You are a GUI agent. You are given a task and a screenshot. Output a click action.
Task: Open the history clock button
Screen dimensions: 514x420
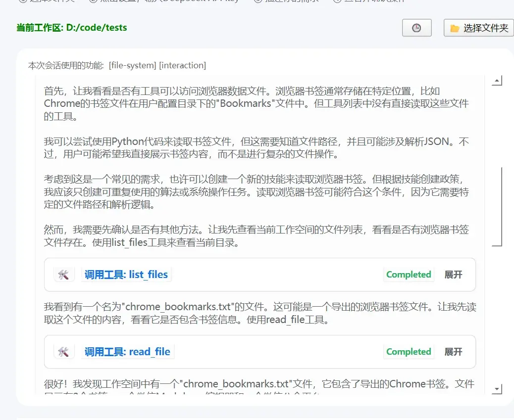pyautogui.click(x=416, y=28)
